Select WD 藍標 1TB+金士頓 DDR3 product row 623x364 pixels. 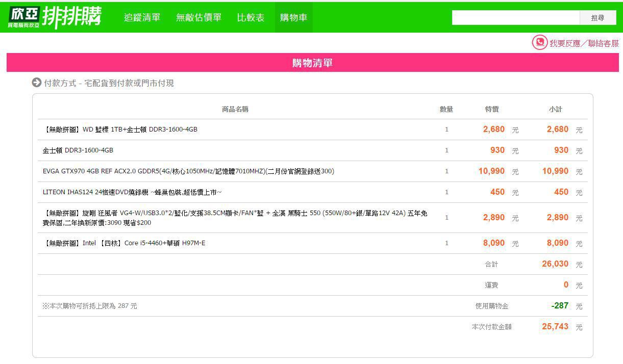tap(312, 129)
